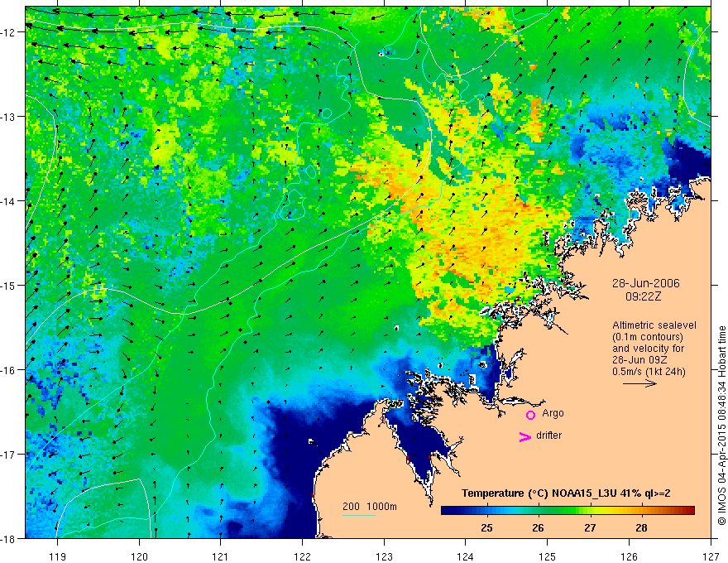This screenshot has height=563, width=728.
Task: Click the (0.1m contours) text line
Action: [648, 337]
